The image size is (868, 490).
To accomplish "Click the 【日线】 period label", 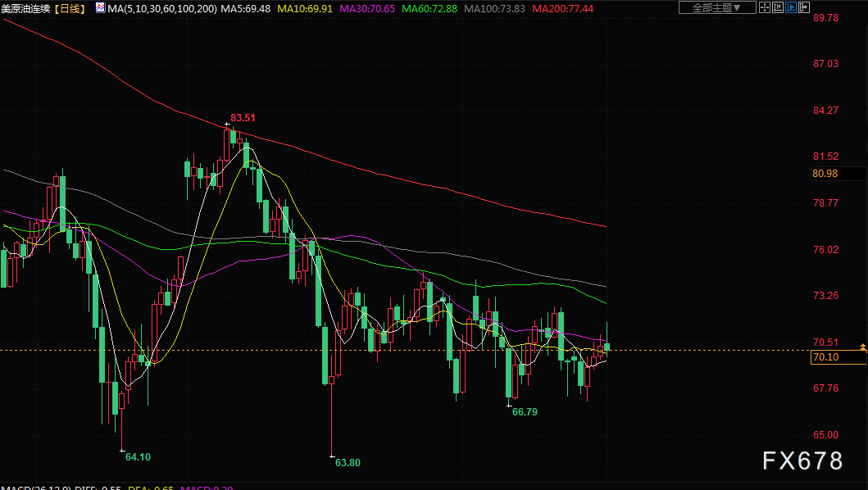I will pos(70,9).
